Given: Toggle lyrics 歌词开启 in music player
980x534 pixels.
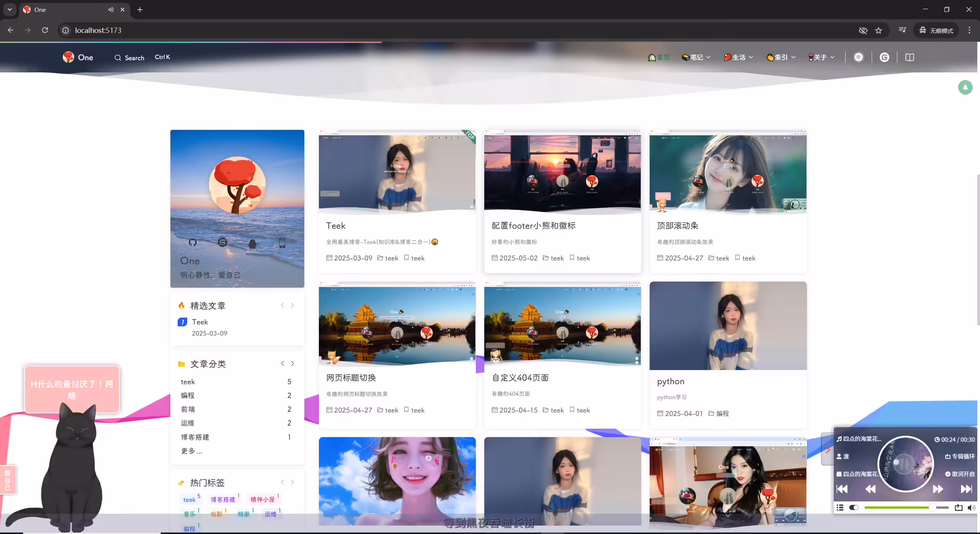Looking at the screenshot, I should pos(960,474).
